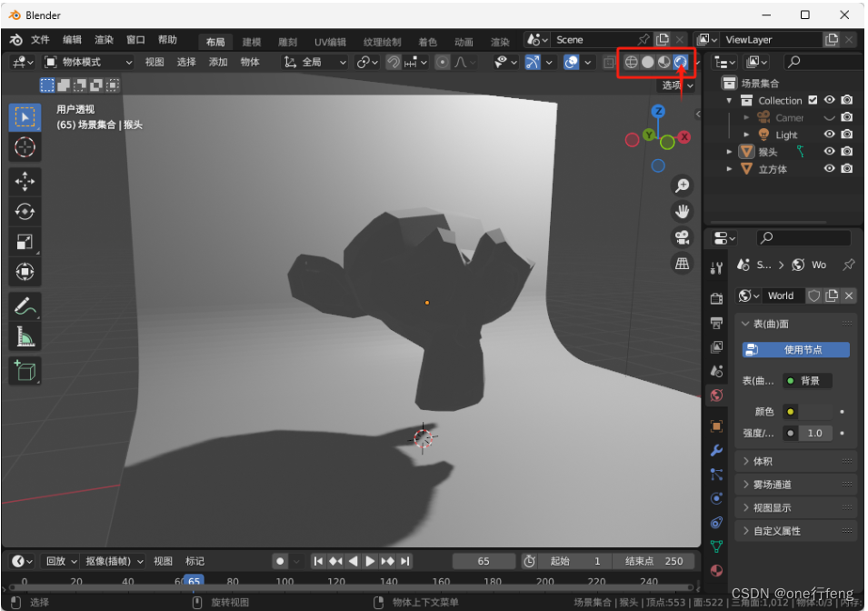Image resolution: width=868 pixels, height=611 pixels.
Task: Select the Add Cube tool
Action: point(25,371)
